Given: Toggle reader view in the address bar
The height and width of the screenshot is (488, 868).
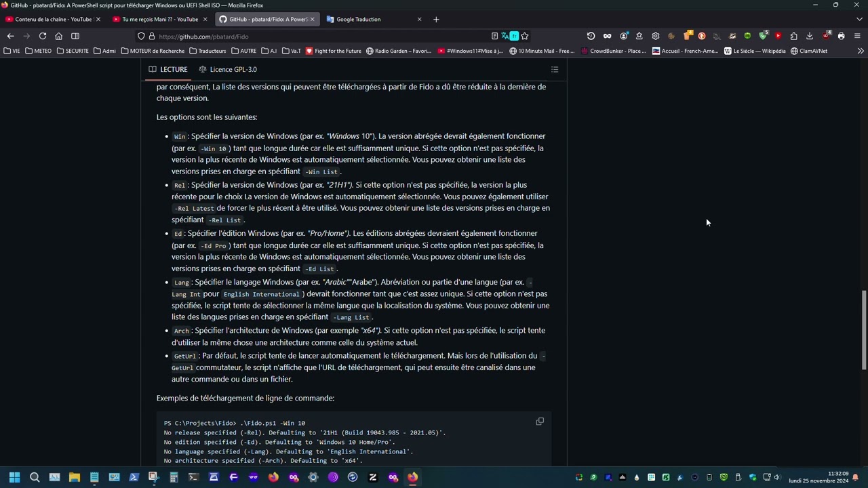Looking at the screenshot, I should (494, 36).
